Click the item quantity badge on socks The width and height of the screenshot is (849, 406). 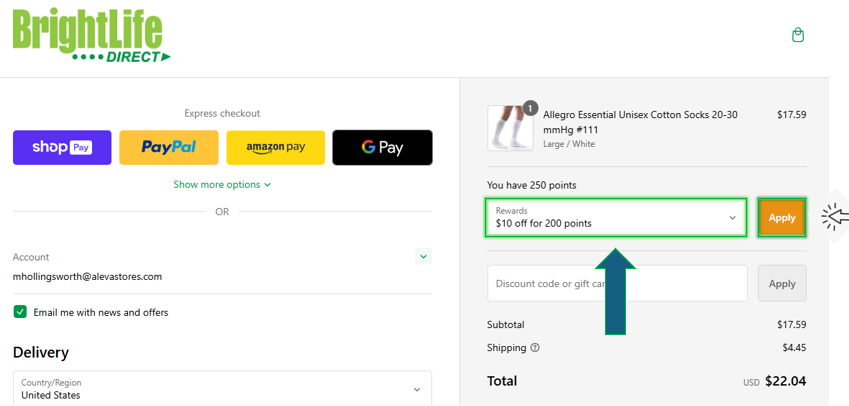tap(531, 108)
